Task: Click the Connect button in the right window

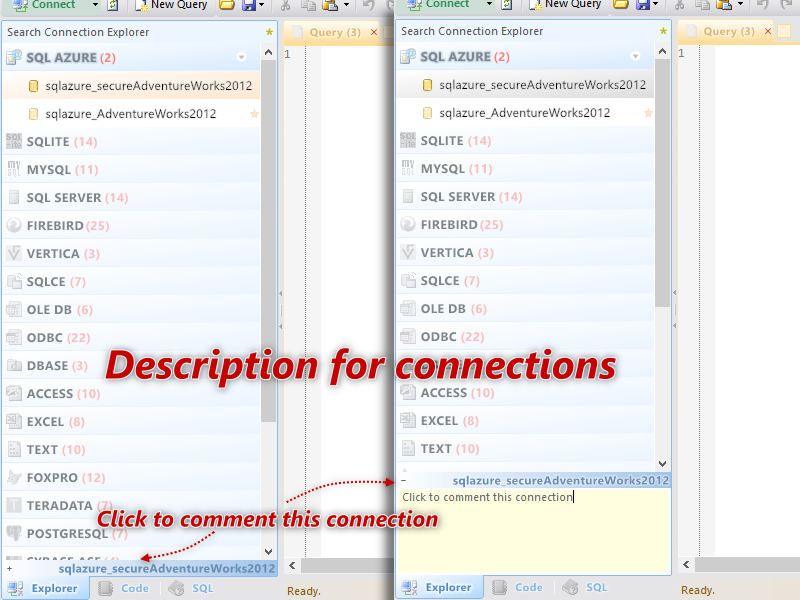Action: (x=439, y=4)
